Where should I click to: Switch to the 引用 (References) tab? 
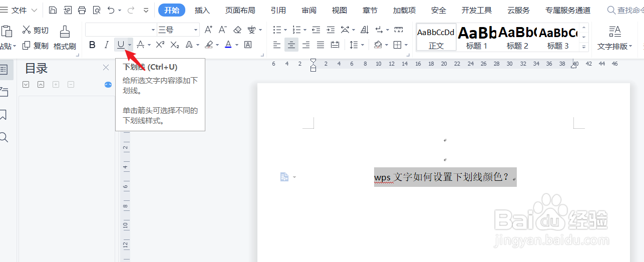tap(278, 10)
